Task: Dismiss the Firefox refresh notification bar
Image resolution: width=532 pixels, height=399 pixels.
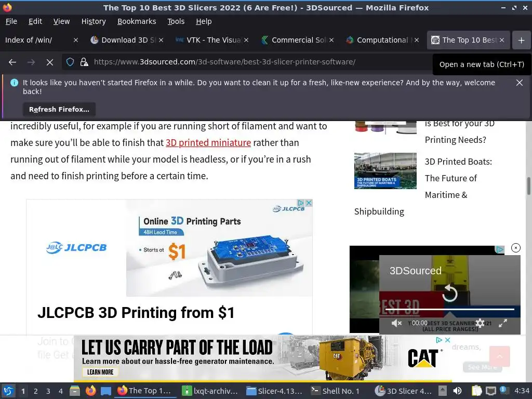Action: 519,83
